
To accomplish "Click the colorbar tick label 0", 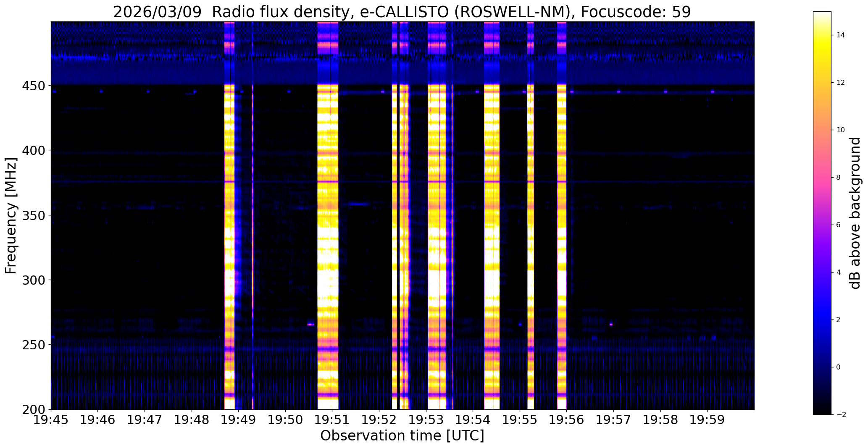I will [839, 367].
